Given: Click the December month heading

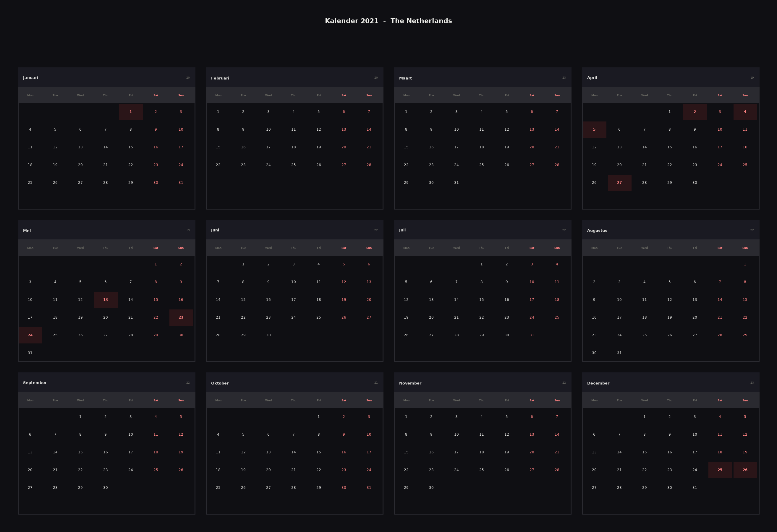Looking at the screenshot, I should 598,383.
